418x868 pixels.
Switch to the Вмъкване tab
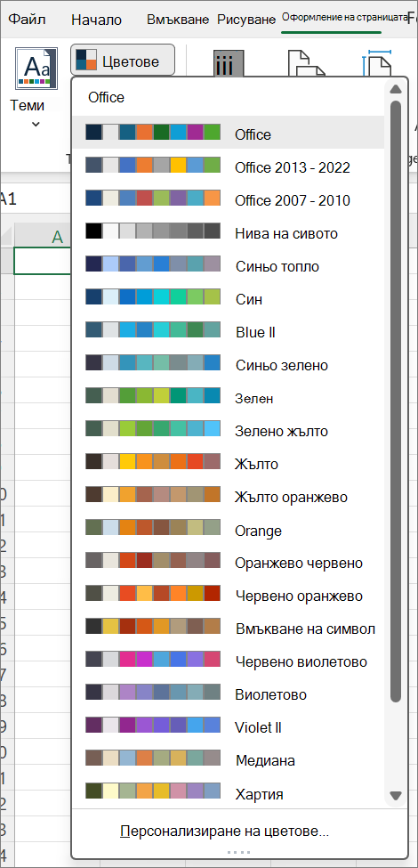coord(178,20)
